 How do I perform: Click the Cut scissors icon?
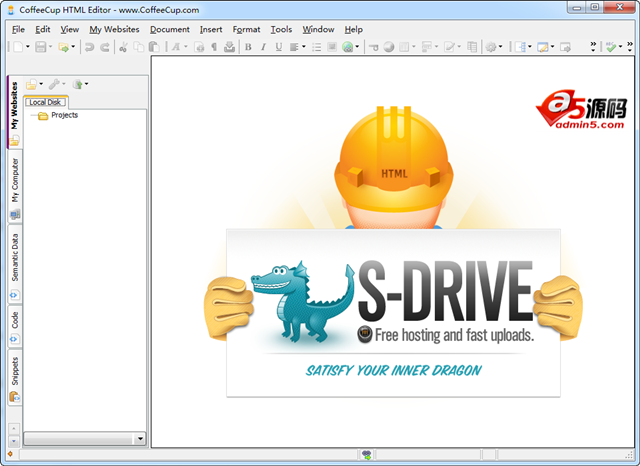click(x=123, y=47)
